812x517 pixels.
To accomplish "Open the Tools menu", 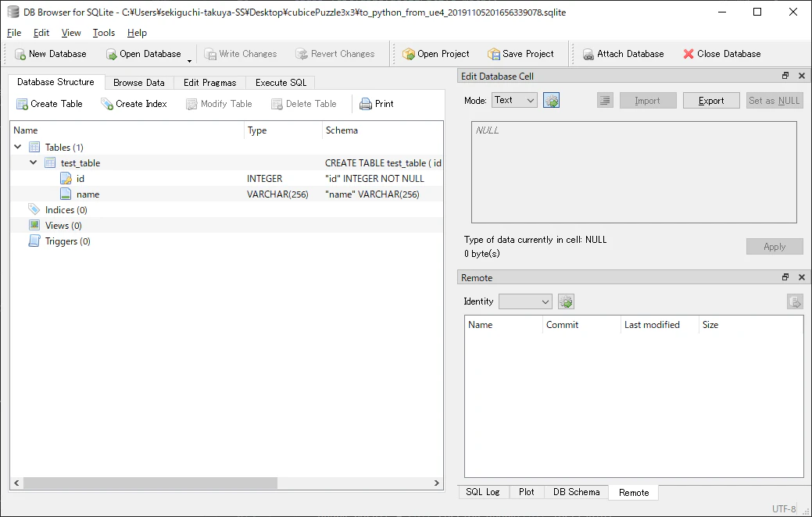I will pos(104,33).
